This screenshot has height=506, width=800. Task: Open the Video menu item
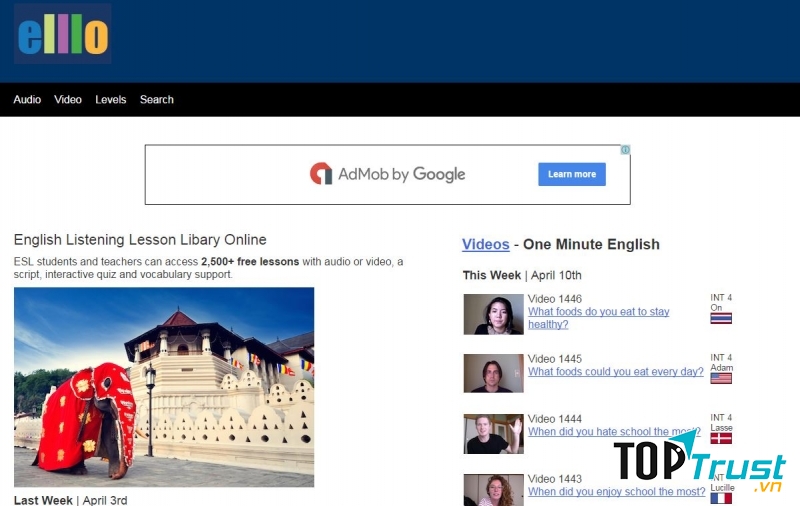[x=68, y=100]
